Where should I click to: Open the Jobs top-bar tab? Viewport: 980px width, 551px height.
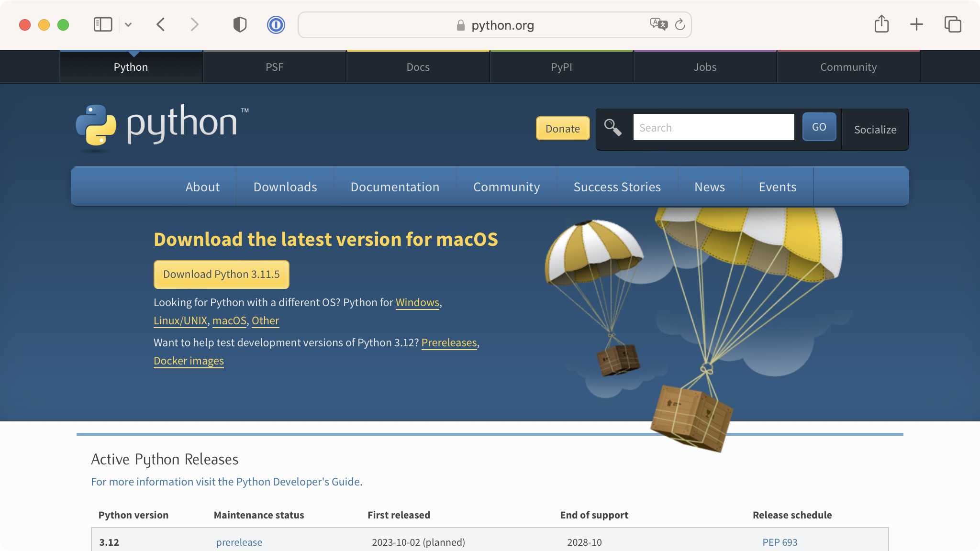[705, 67]
